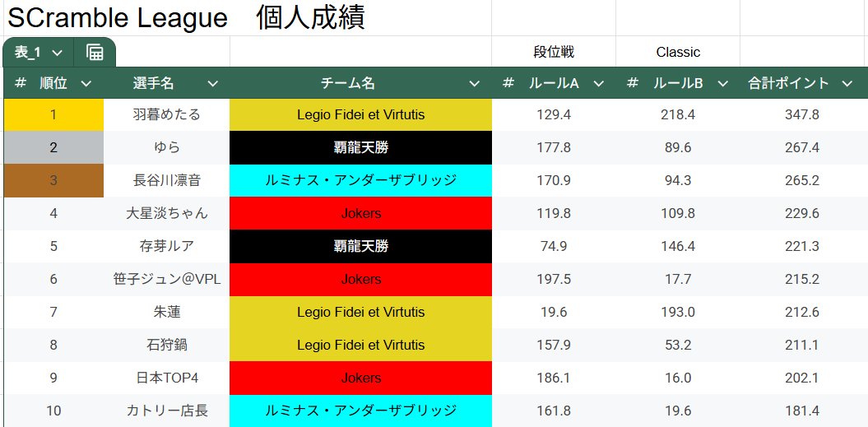Select Jokers team cell in 大星淡ちゃん row
The width and height of the screenshot is (868, 427).
[x=361, y=213]
